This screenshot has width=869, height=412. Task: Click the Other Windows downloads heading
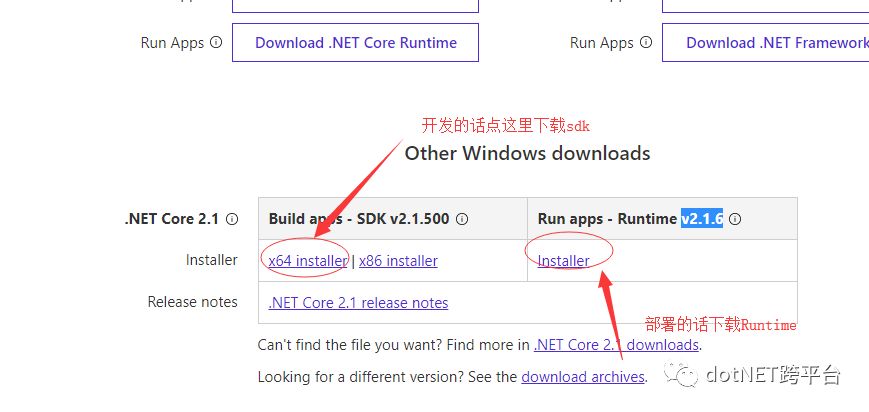click(528, 153)
